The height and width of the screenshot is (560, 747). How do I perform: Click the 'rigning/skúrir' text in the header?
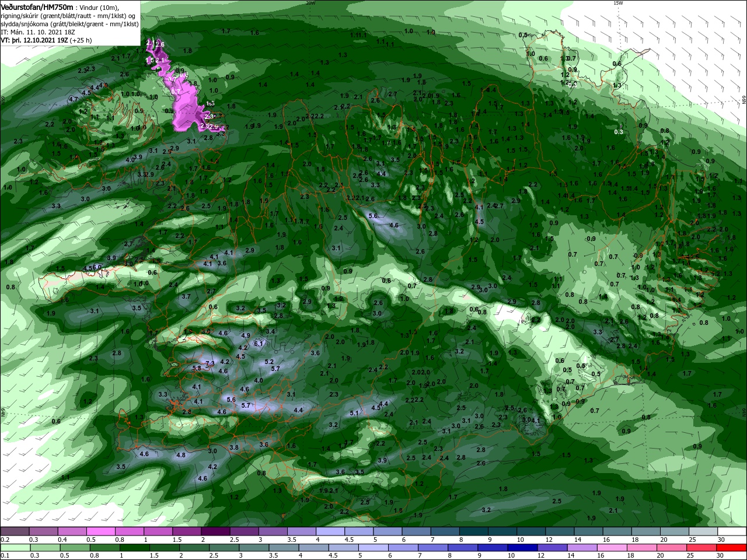tap(20, 16)
